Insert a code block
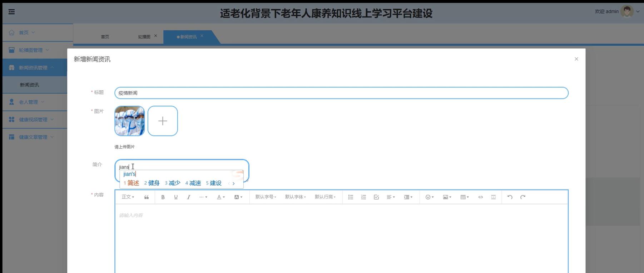The width and height of the screenshot is (644, 273). (x=481, y=197)
